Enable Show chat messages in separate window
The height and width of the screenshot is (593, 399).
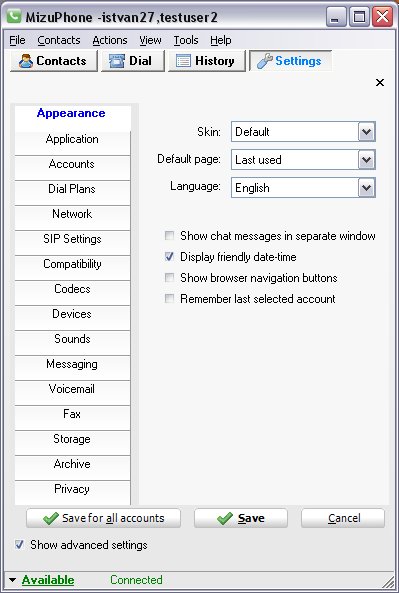point(169,236)
